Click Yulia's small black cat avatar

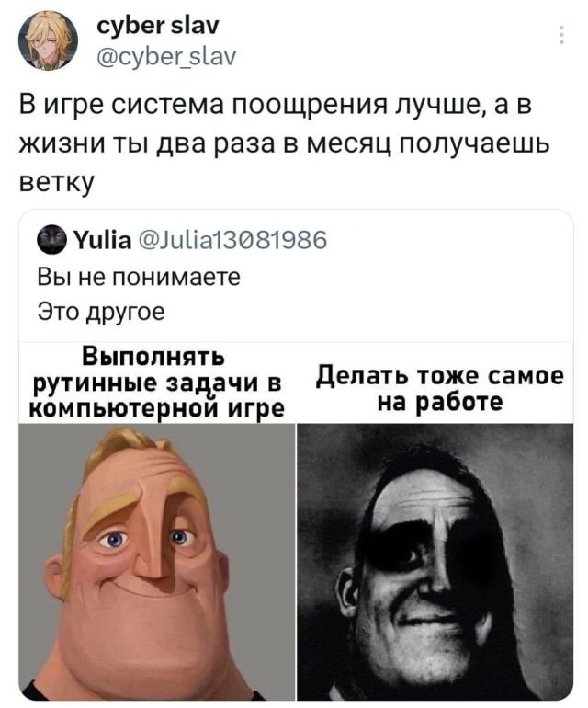[51, 240]
